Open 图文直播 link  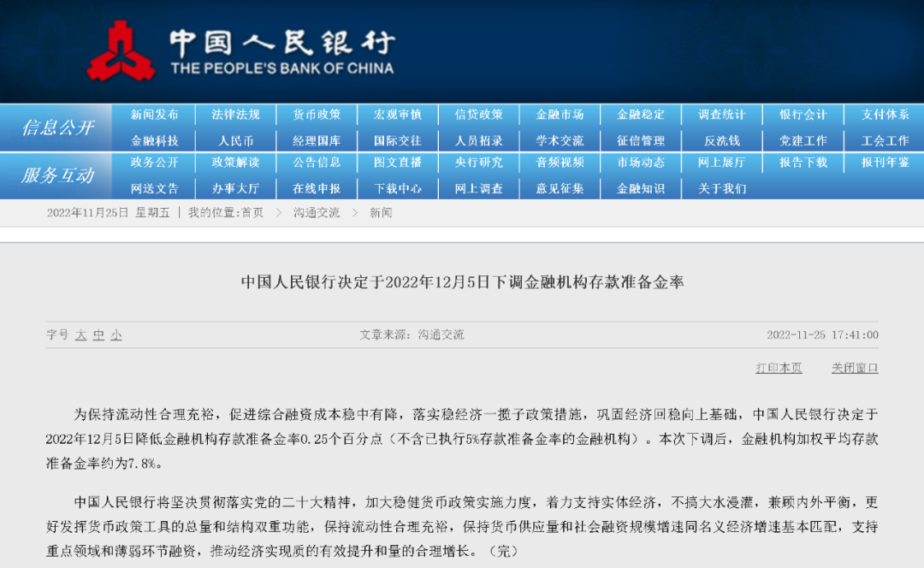point(398,162)
